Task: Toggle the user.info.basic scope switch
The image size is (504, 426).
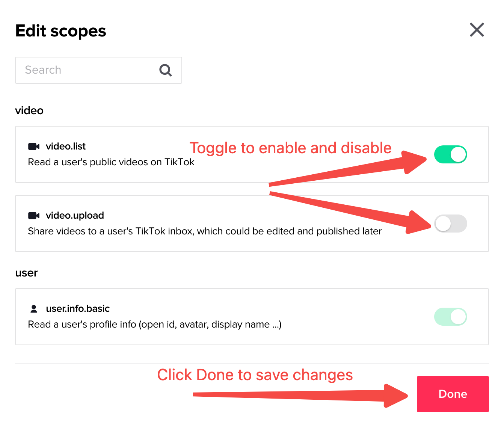Action: coord(450,317)
